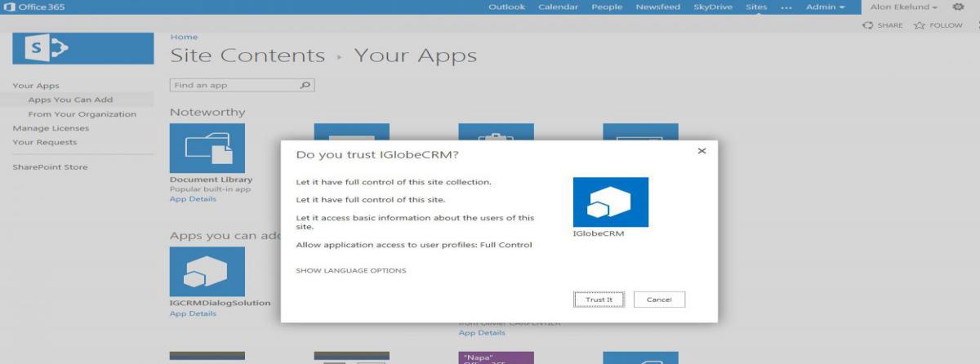The image size is (980, 364).
Task: Open People in top navigation
Action: point(607,7)
